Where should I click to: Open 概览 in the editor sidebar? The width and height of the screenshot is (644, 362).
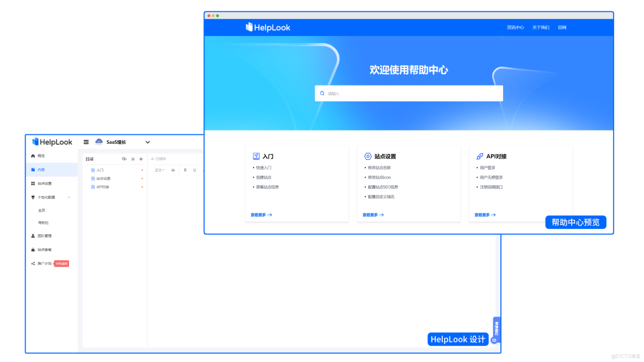(41, 156)
